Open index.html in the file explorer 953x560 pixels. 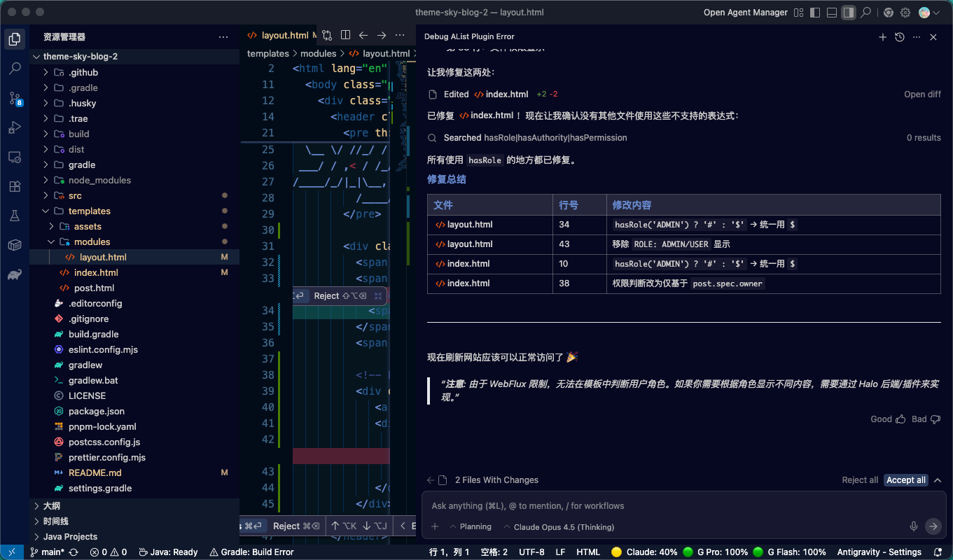pyautogui.click(x=96, y=272)
